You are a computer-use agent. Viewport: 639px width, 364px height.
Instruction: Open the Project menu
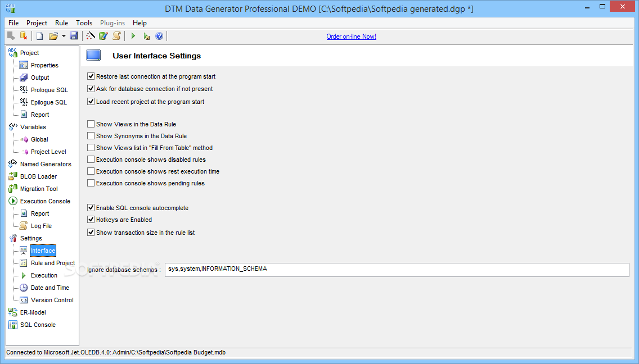click(x=37, y=23)
